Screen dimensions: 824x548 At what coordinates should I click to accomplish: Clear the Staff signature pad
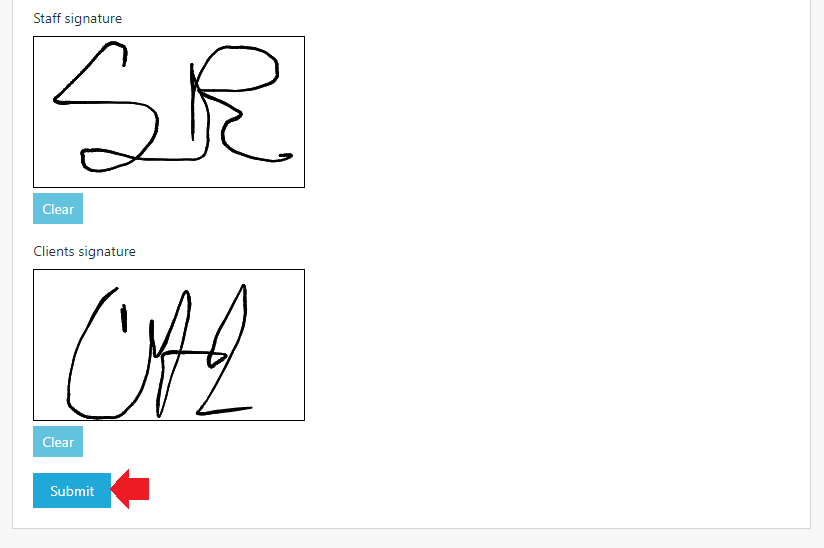(58, 209)
